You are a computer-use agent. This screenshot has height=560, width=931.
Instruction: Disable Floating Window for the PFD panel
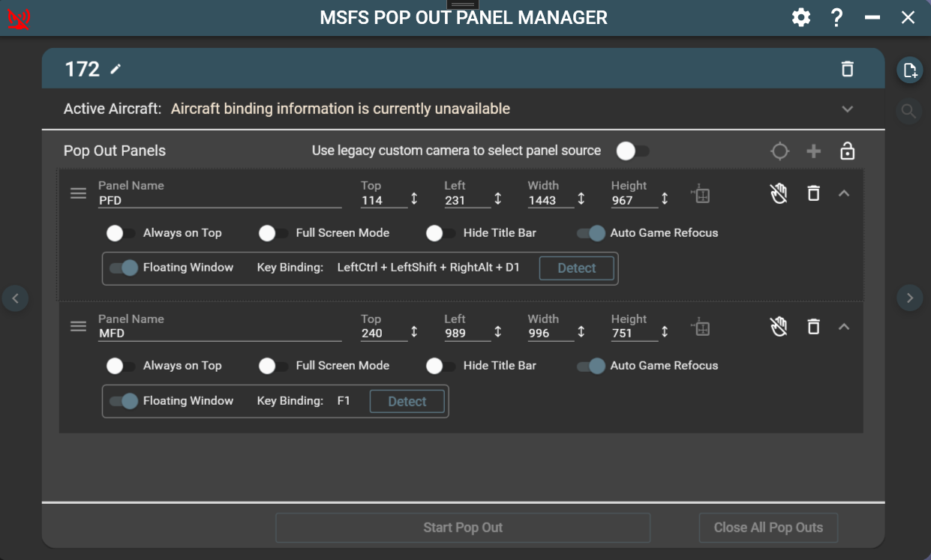(122, 268)
